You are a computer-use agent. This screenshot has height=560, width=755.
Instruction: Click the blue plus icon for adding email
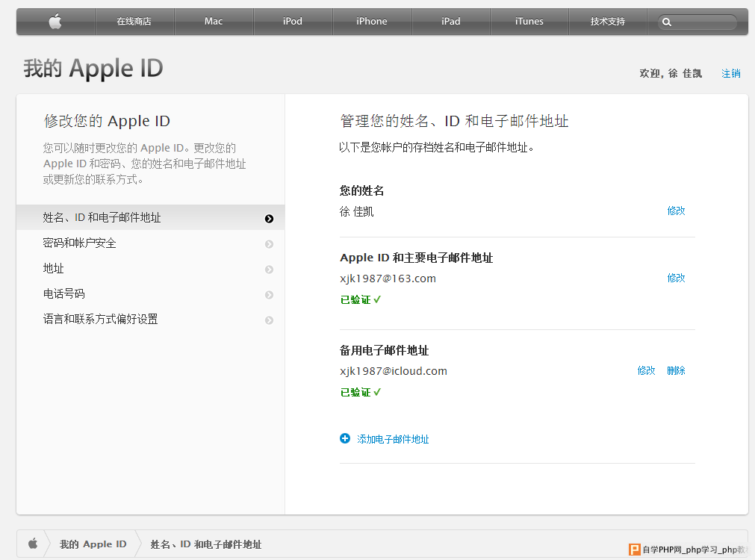point(345,438)
